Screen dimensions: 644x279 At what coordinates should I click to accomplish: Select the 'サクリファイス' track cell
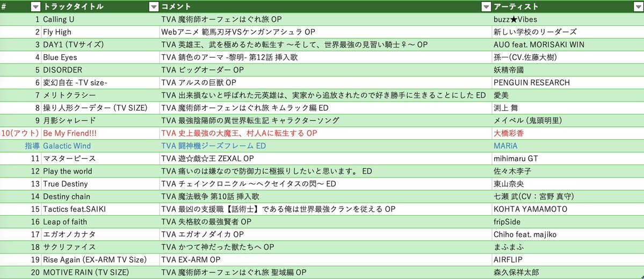tap(100, 247)
